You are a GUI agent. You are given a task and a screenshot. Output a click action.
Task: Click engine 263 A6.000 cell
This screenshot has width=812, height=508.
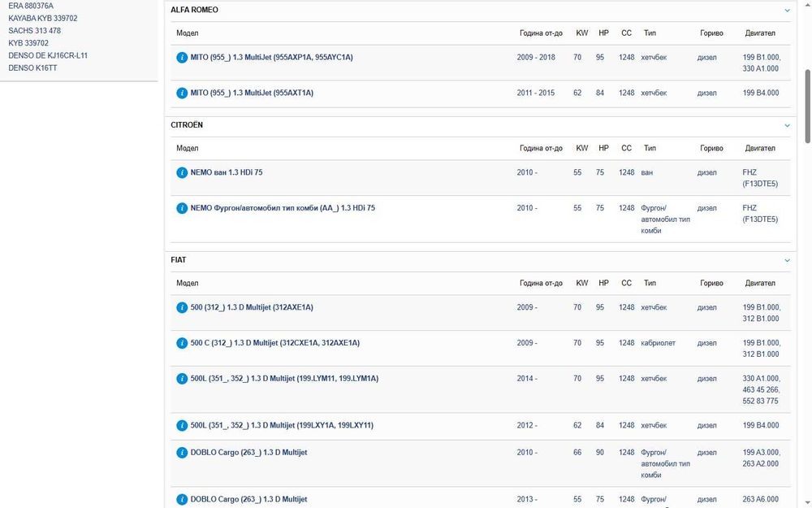(x=761, y=500)
